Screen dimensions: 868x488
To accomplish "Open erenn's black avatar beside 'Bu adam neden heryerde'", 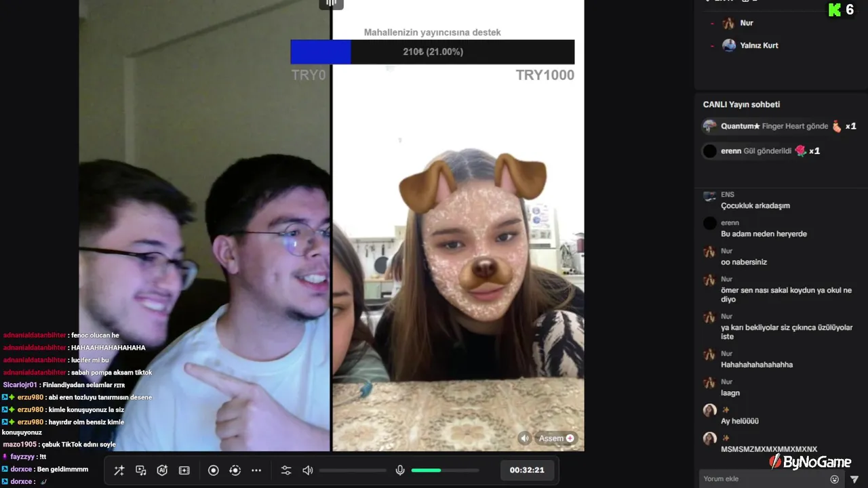I will [709, 223].
